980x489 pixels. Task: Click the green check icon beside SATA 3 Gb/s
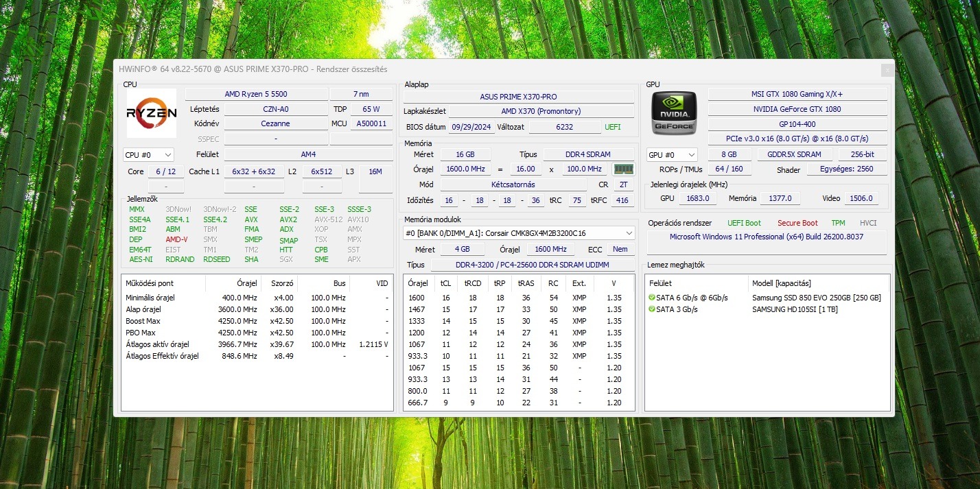[651, 309]
